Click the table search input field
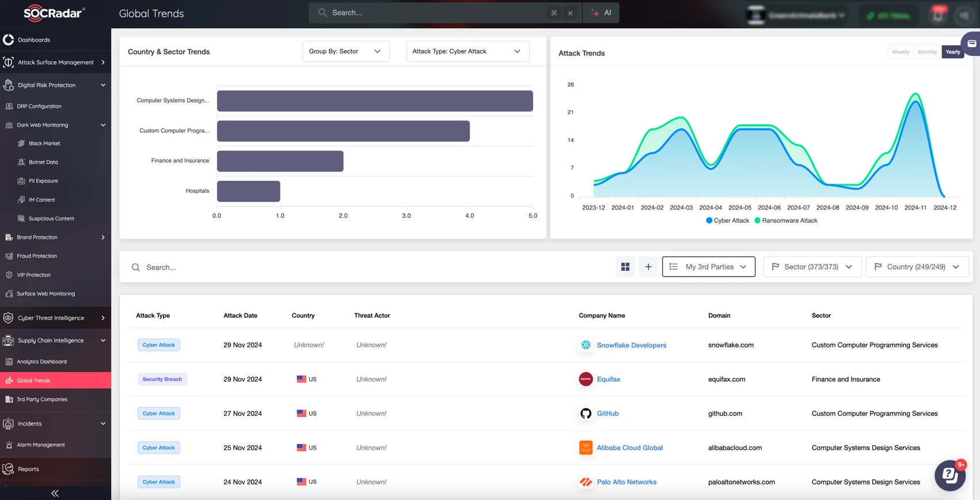980x500 pixels. pos(369,267)
